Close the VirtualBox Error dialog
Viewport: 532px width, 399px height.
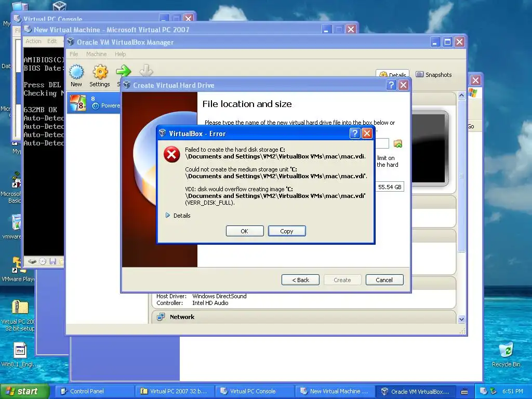(x=367, y=134)
